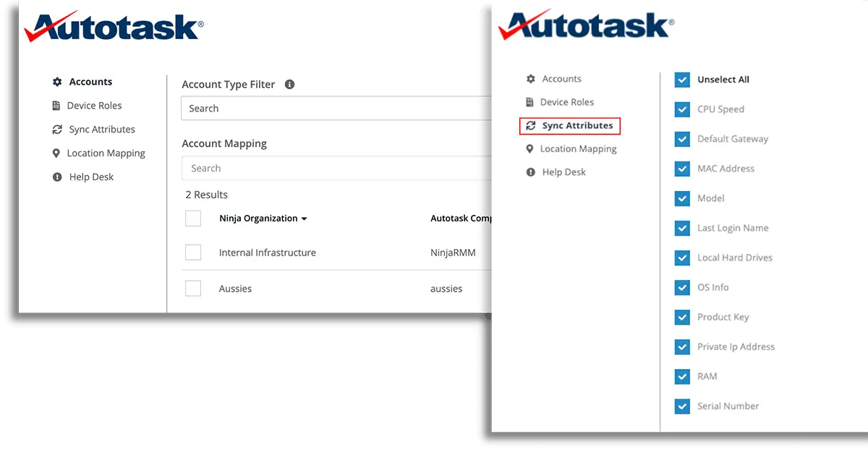Image resolution: width=868 pixels, height=456 pixels.
Task: Click Help Desk icon in right window
Action: coord(530,172)
